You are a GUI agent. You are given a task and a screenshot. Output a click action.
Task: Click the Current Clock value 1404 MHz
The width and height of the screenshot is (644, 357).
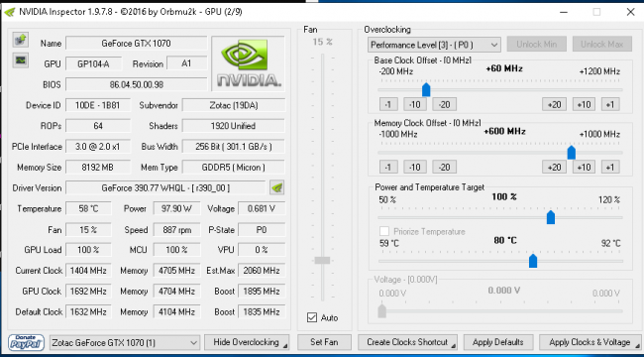[x=89, y=271]
